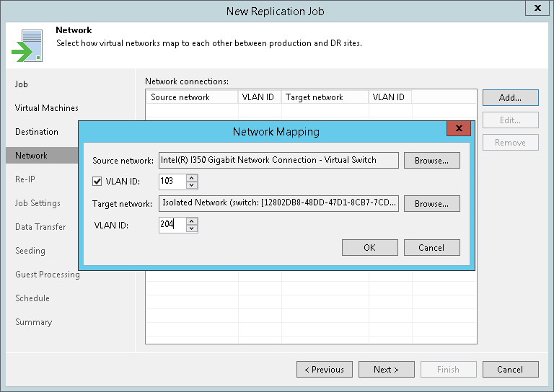The height and width of the screenshot is (392, 554).
Task: Click the Target network input field
Action: pos(278,204)
